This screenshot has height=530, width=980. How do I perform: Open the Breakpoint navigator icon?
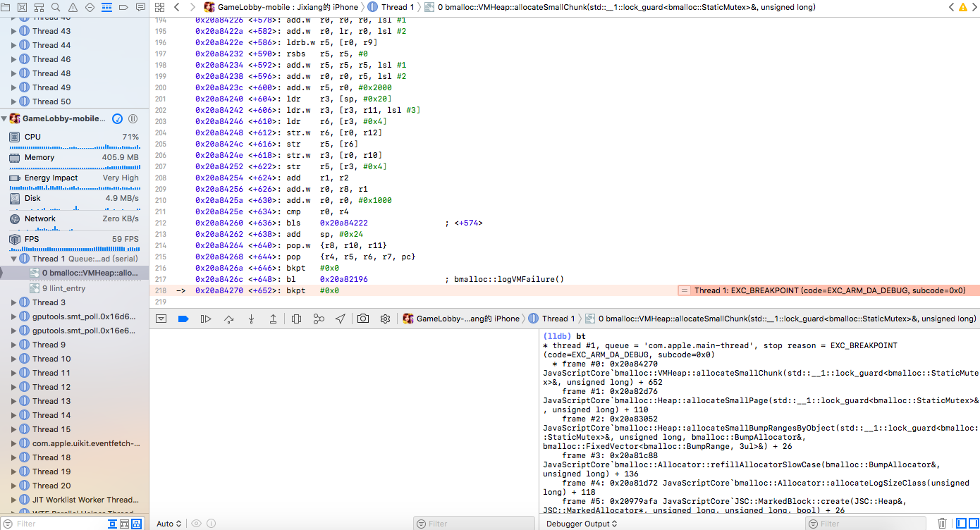[123, 7]
